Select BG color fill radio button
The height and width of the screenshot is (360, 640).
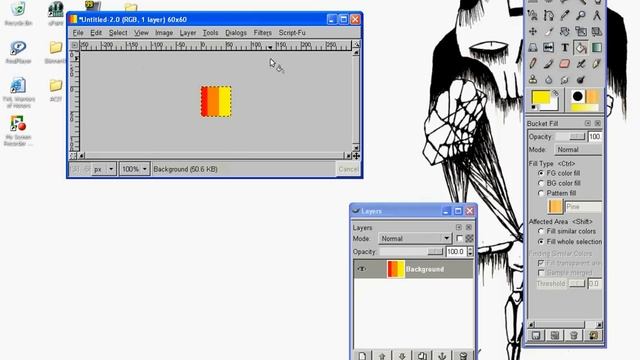tap(541, 183)
